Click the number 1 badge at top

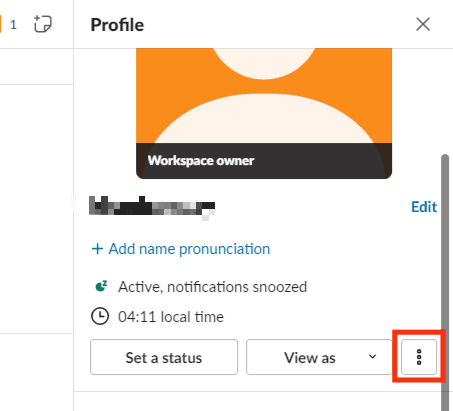[x=13, y=25]
